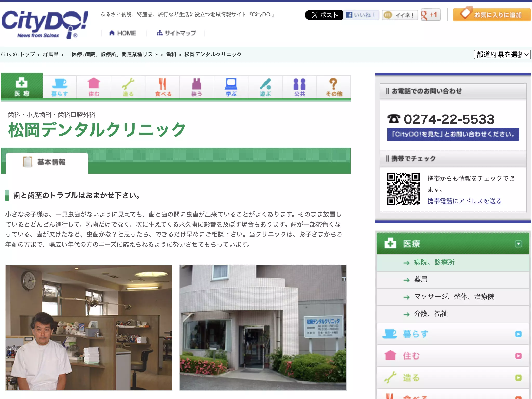Click the Google +1 button
The height and width of the screenshot is (399, 532).
(x=430, y=15)
